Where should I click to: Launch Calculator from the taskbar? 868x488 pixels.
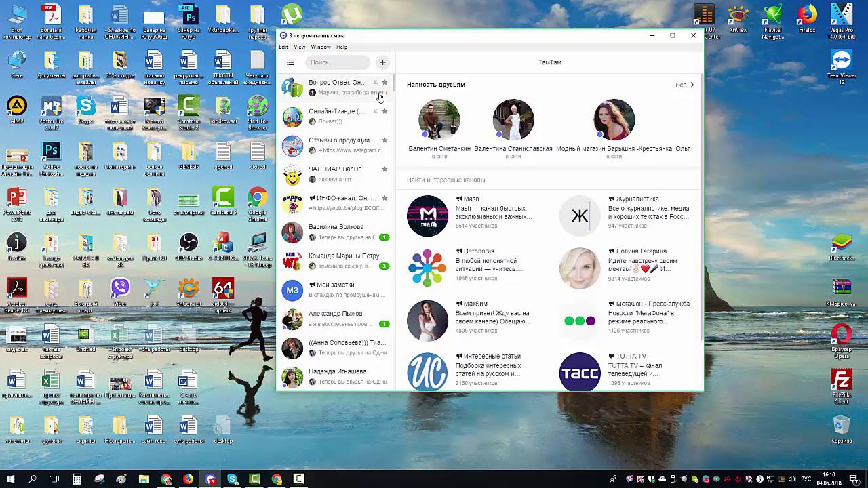coord(77,479)
